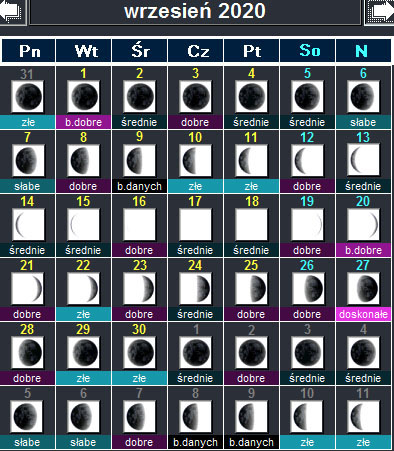The height and width of the screenshot is (451, 394).
Task: Click the 'dobre' rating under September 8
Action: click(x=83, y=186)
